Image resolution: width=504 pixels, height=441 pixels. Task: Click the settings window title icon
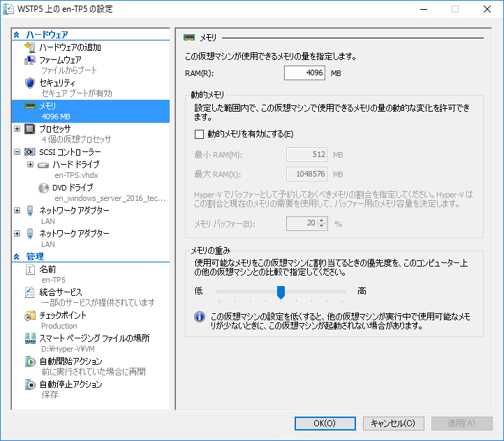point(8,9)
